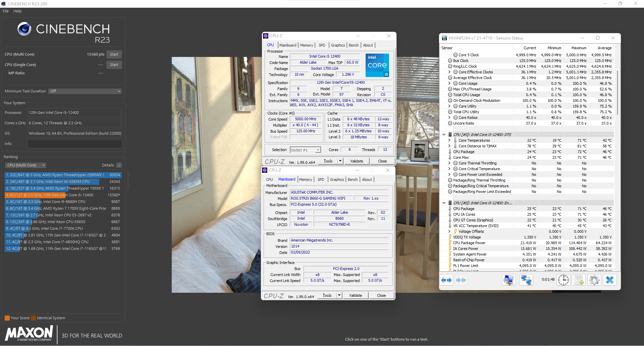Viewport: 644px width, 346px height.
Task: Open HWiNFO network computers icon
Action: (526, 280)
